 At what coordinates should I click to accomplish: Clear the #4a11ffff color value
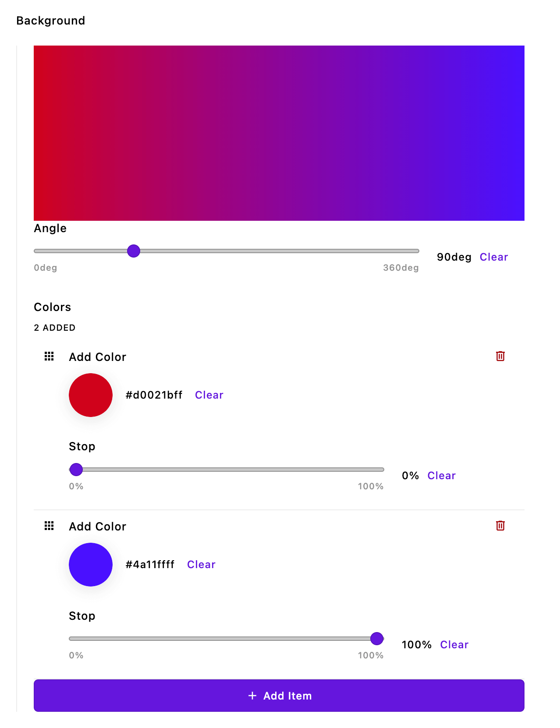click(x=201, y=564)
